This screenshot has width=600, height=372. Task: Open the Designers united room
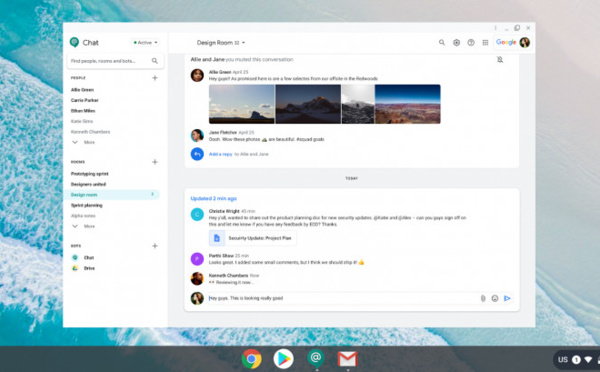(88, 184)
